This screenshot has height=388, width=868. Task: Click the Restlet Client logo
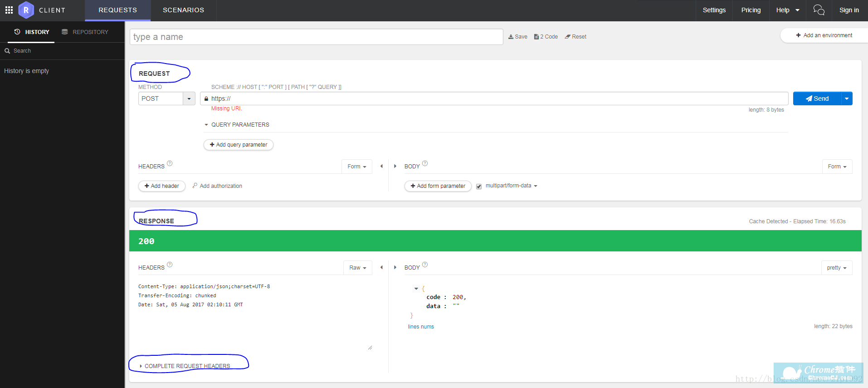(x=26, y=10)
